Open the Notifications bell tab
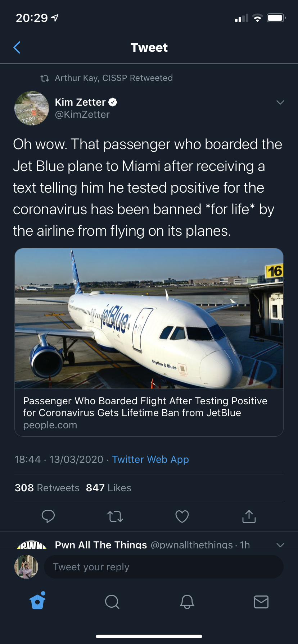 (187, 601)
